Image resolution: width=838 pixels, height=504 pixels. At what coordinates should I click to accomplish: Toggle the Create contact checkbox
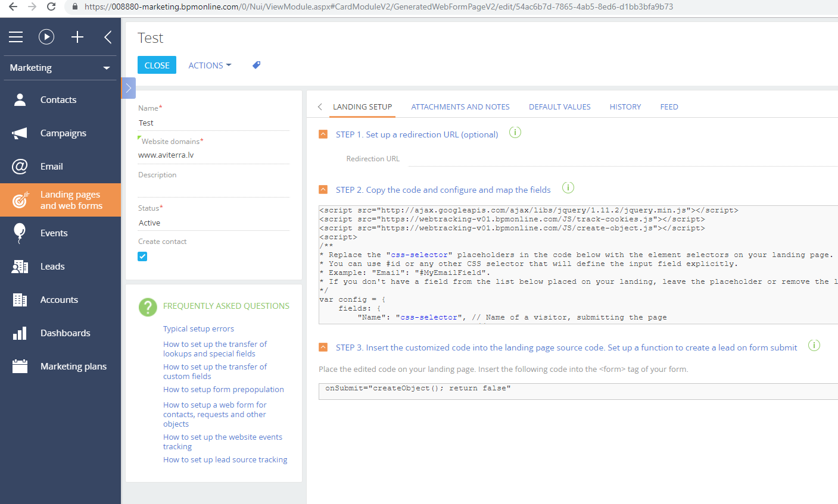142,256
